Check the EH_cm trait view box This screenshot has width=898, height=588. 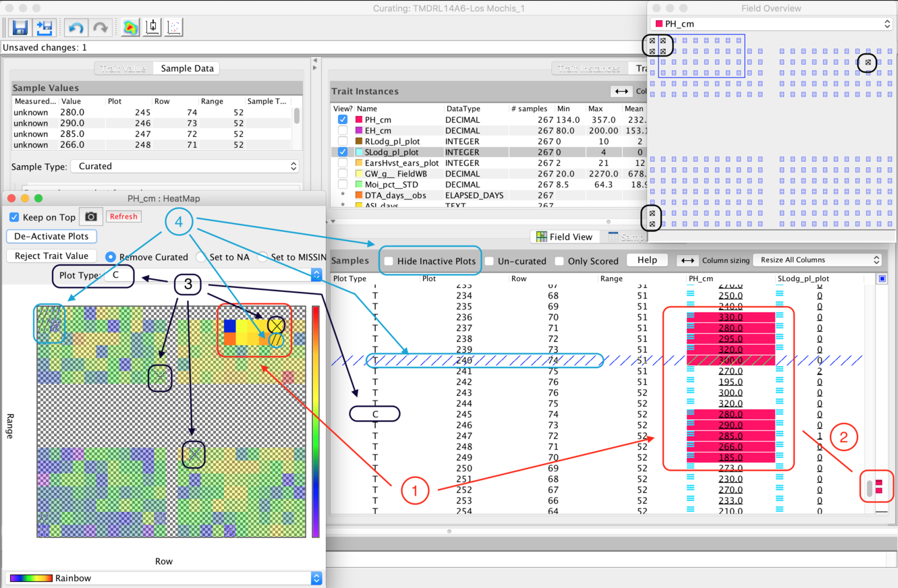343,131
